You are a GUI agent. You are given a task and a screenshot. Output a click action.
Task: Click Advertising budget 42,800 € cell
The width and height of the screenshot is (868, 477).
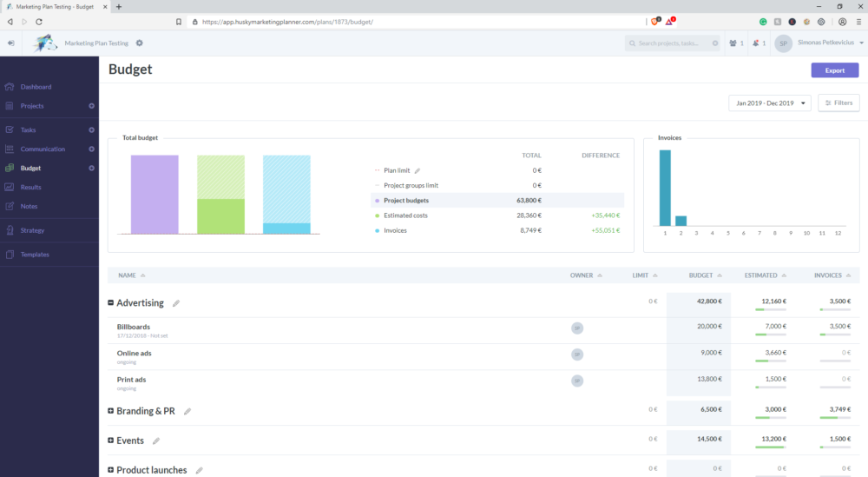709,301
